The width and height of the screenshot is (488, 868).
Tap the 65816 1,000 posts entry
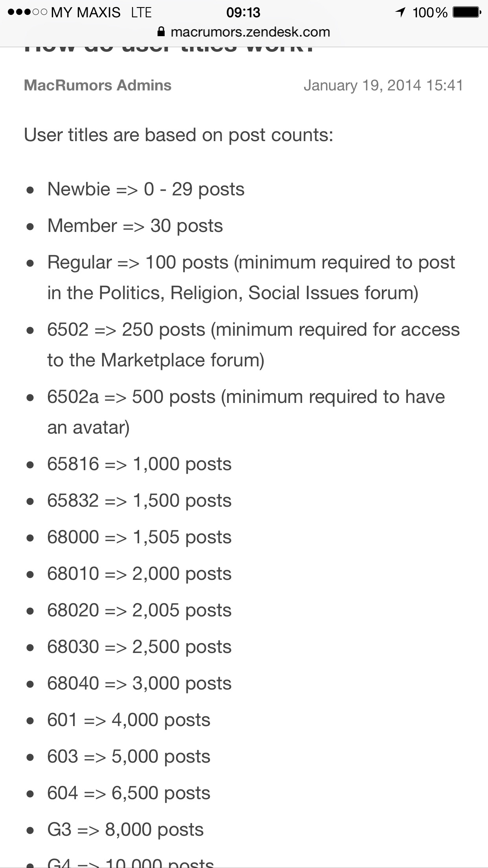point(139,464)
